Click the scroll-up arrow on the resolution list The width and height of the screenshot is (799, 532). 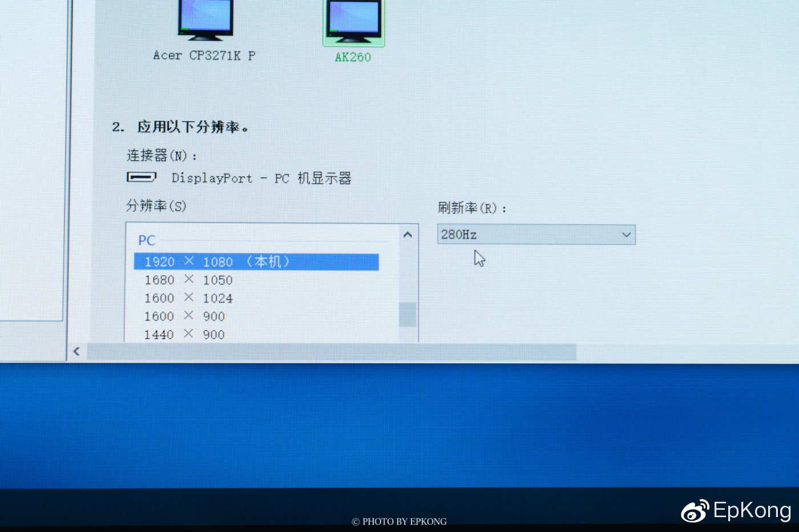click(x=407, y=234)
